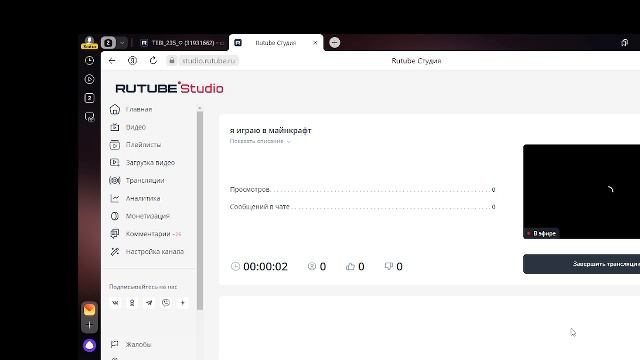This screenshot has height=360, width=640.
Task: Click the thumbs-down dislikes counter
Action: pos(393,267)
